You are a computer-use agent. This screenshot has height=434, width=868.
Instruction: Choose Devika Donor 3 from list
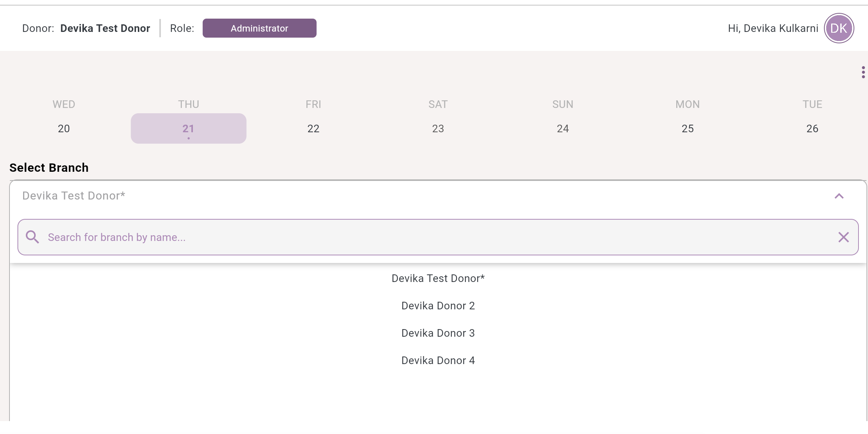(438, 333)
